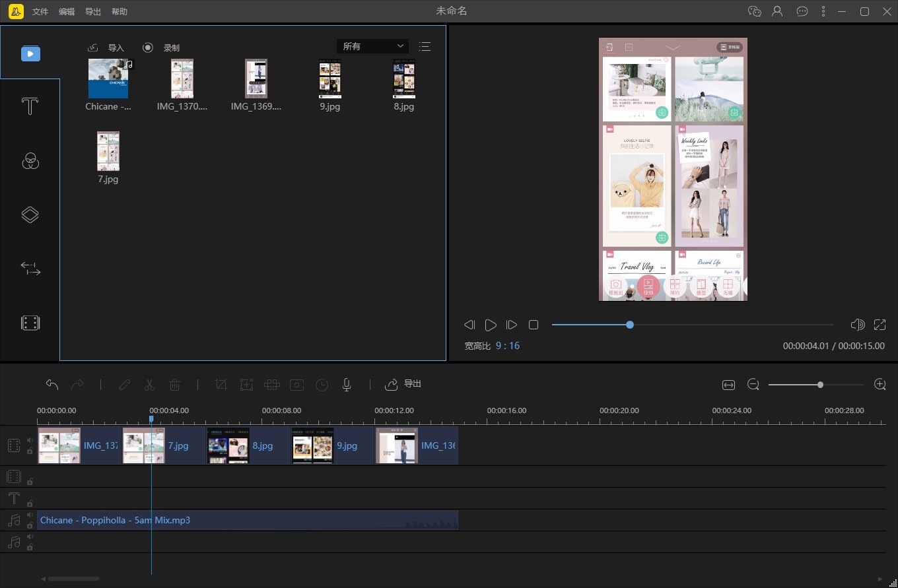
Task: Select the 9.jpg thumbnail in media library
Action: point(329,79)
